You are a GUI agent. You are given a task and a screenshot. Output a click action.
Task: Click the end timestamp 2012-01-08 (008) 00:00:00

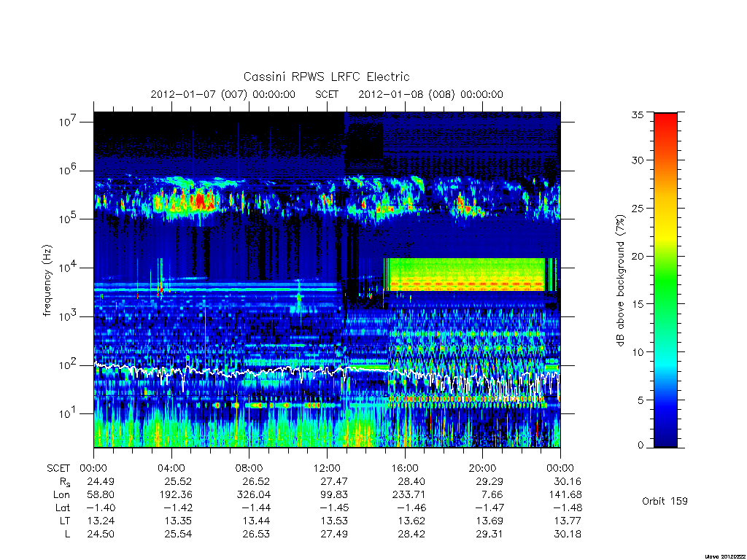point(430,94)
